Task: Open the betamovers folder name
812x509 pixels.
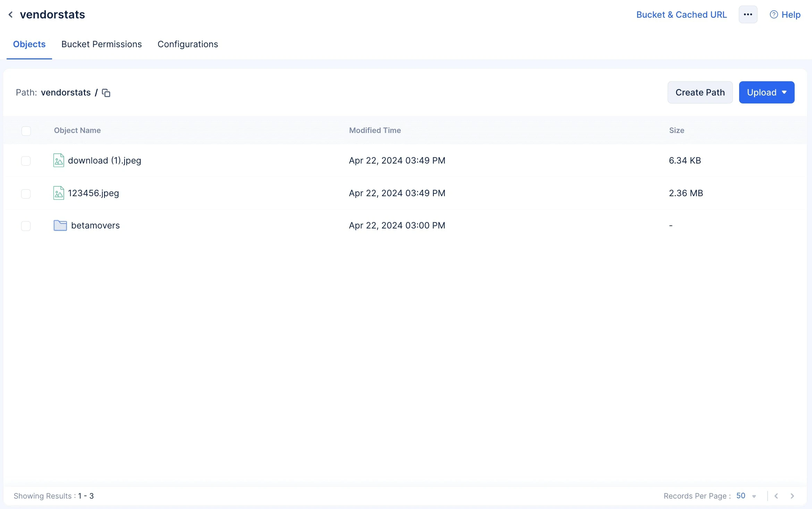Action: [x=95, y=225]
